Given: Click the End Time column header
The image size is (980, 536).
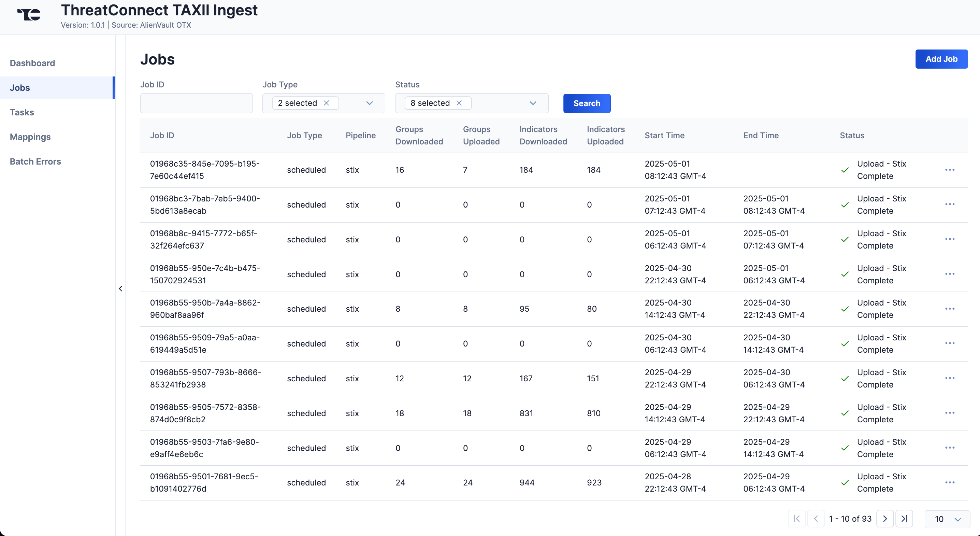Looking at the screenshot, I should click(761, 136).
